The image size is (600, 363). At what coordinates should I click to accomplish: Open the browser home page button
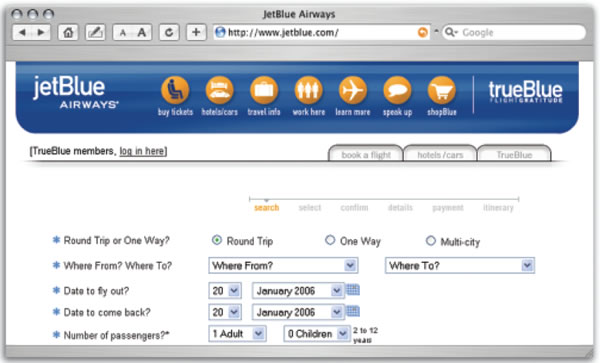68,33
